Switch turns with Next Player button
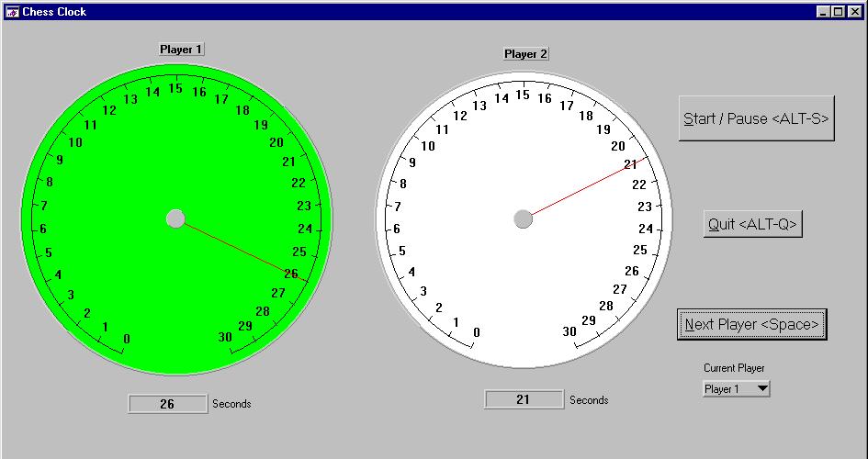This screenshot has height=459, width=868. pyautogui.click(x=752, y=325)
